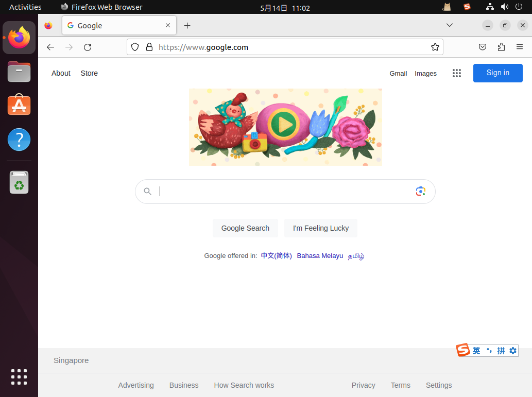Open a new tab with the plus button

pyautogui.click(x=187, y=25)
